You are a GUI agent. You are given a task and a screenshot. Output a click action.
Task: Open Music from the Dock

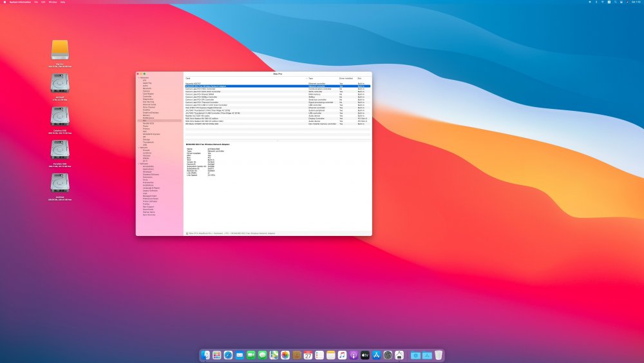(342, 355)
